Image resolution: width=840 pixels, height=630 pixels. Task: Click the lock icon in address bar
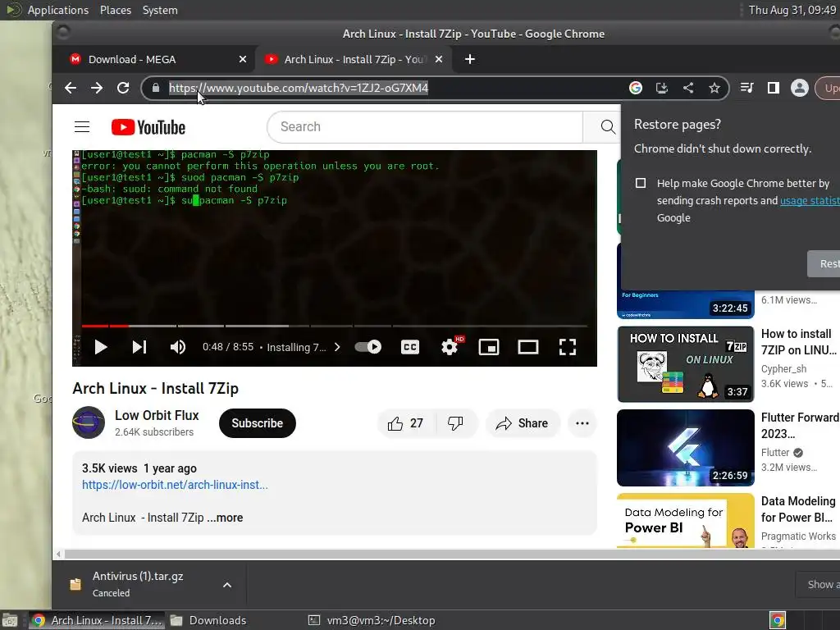click(x=156, y=88)
